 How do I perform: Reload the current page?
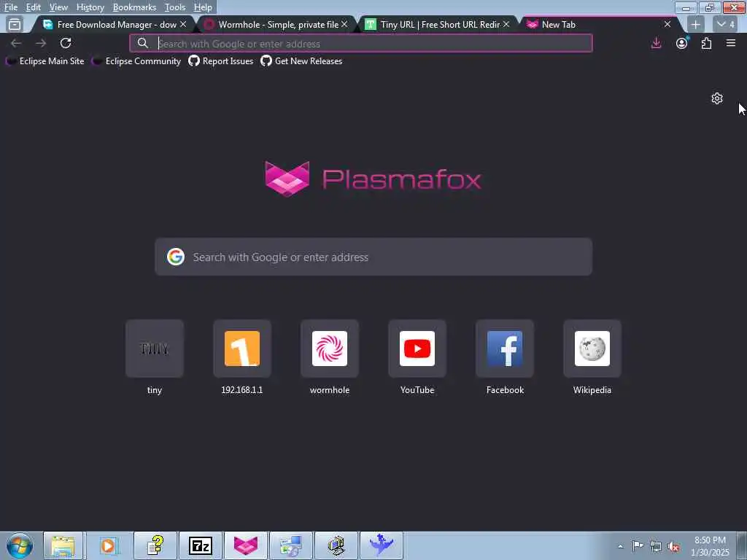[66, 43]
